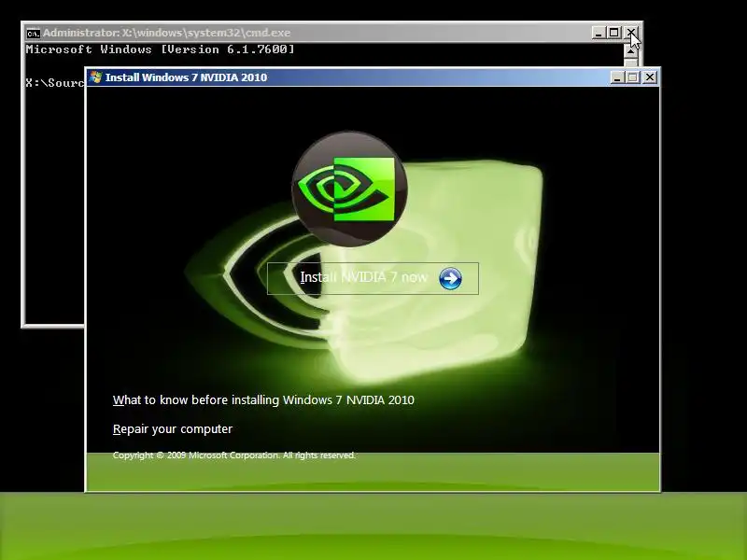This screenshot has width=747, height=560.
Task: Open Repair your computer link
Action: [173, 429]
